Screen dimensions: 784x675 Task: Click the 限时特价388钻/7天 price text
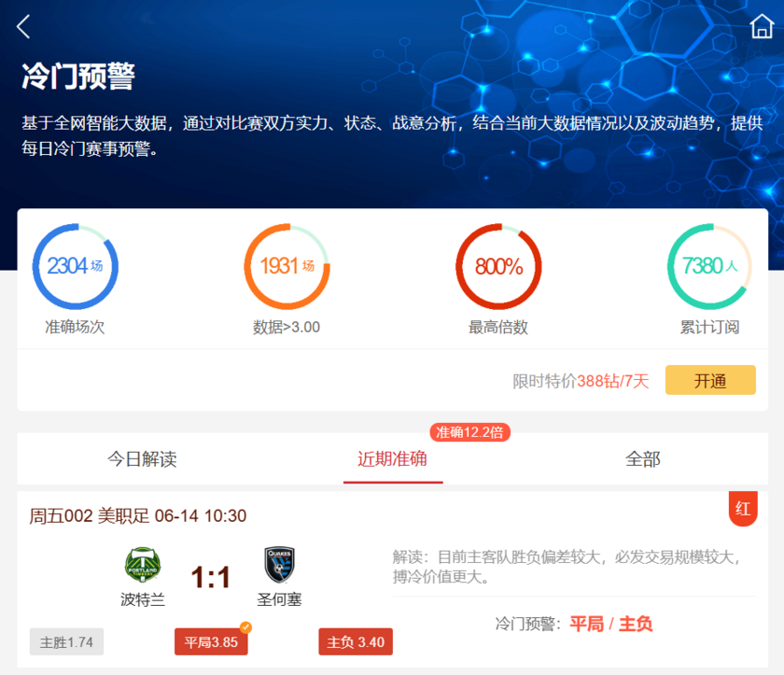click(581, 381)
